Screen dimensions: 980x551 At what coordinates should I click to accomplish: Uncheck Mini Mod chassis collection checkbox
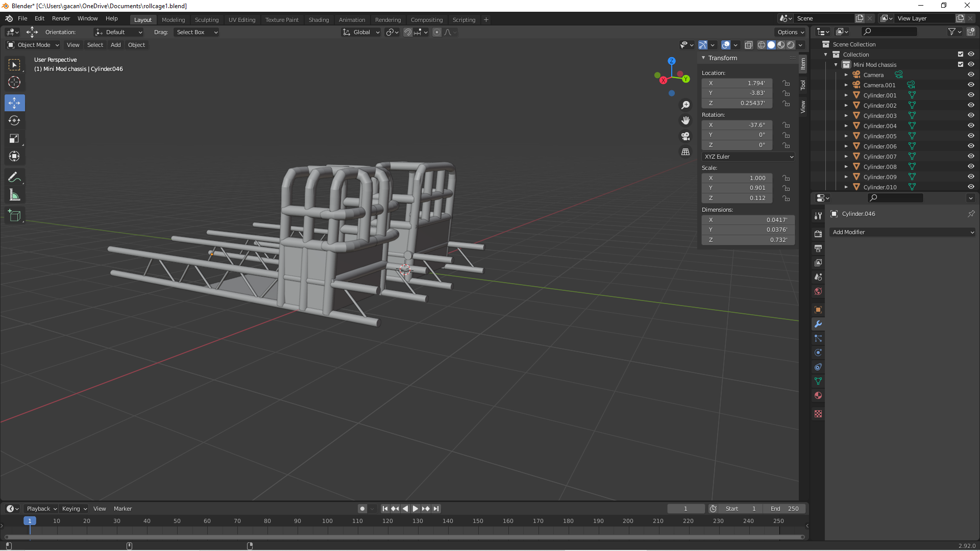coord(960,65)
